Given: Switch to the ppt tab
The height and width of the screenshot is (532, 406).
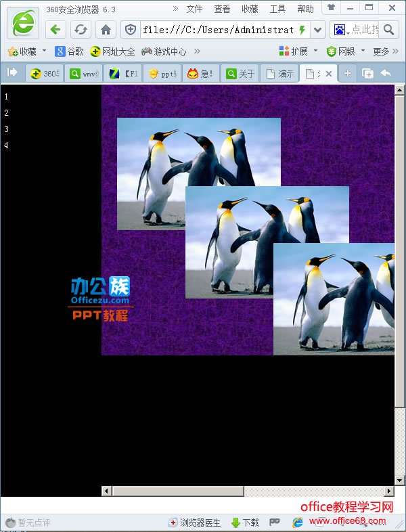Looking at the screenshot, I should pos(162,73).
